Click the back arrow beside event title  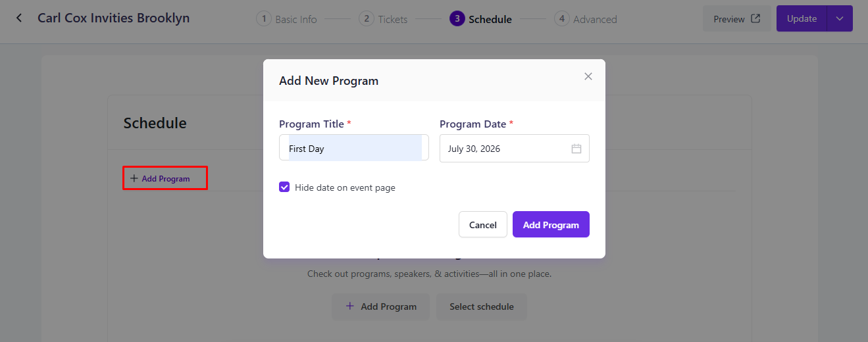tap(19, 18)
